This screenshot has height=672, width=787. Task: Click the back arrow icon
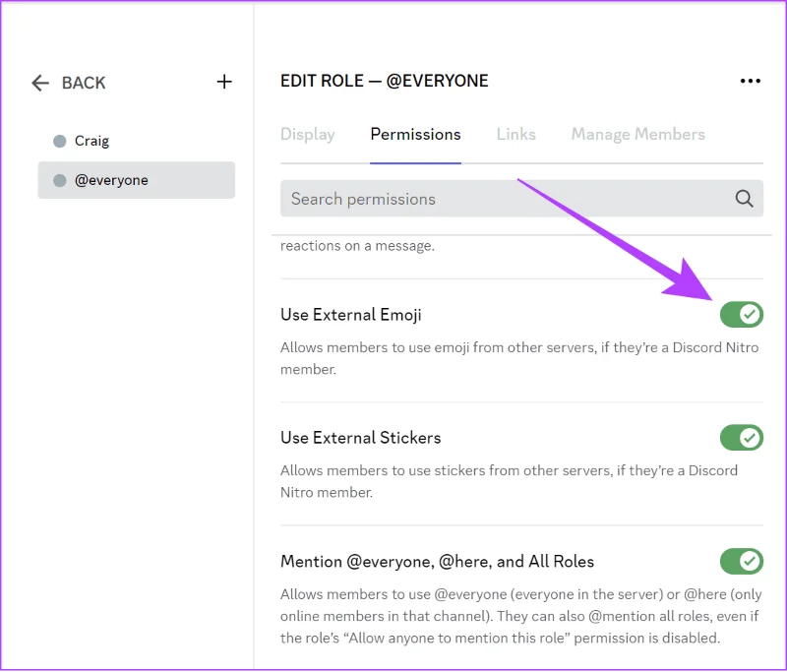pos(40,83)
